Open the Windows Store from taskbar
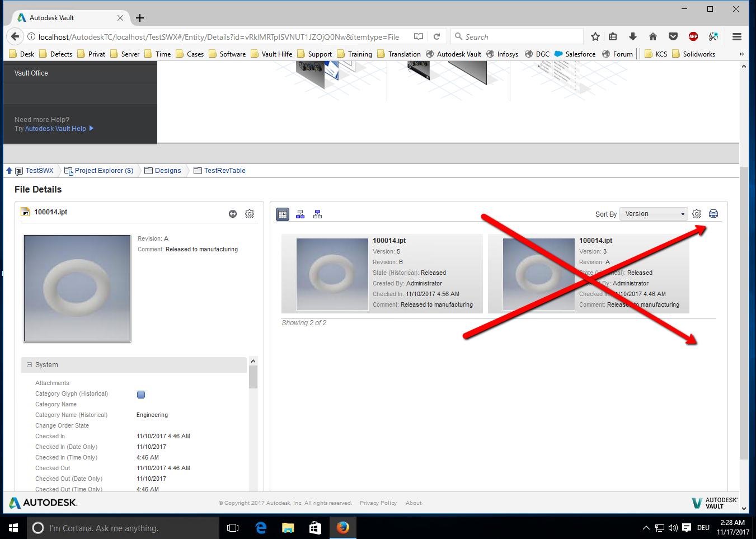 click(x=316, y=528)
